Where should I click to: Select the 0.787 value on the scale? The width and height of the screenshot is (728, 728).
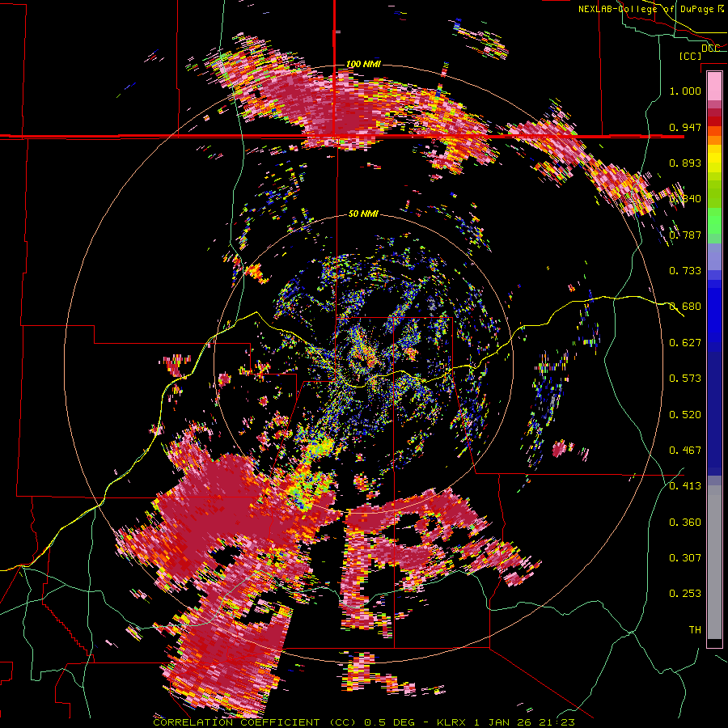[685, 235]
